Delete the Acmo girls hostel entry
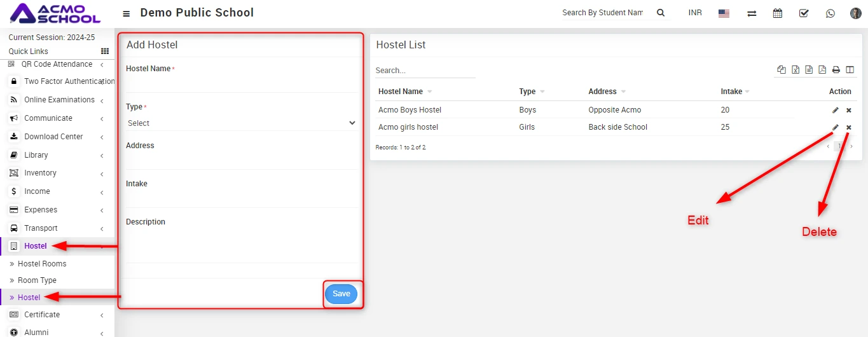Screen dimensions: 868x337 click(849, 128)
